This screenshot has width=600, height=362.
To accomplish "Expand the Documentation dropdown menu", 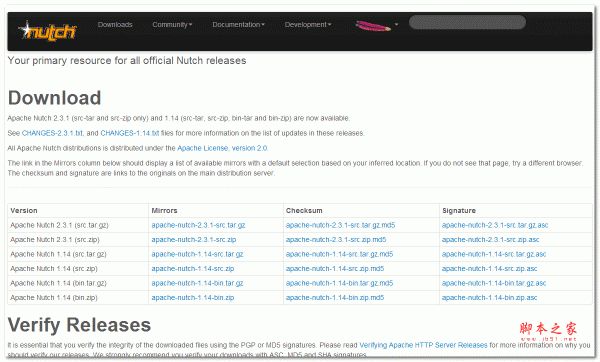I will (238, 24).
